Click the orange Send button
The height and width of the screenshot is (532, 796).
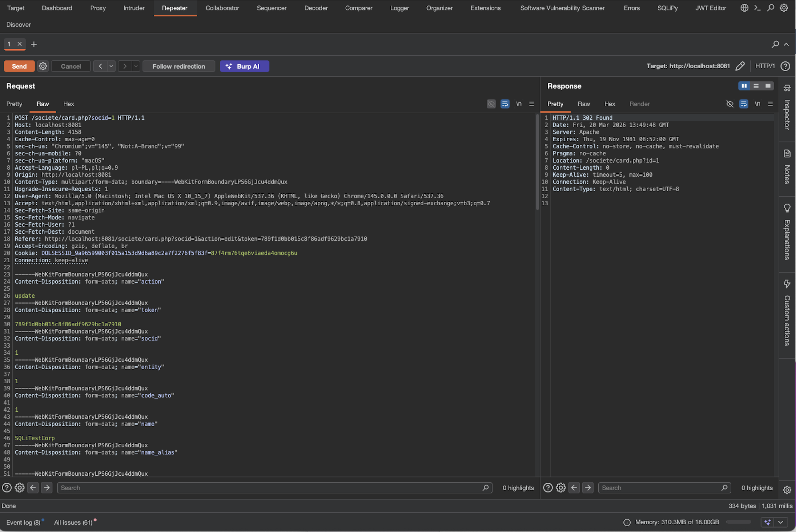tap(19, 66)
